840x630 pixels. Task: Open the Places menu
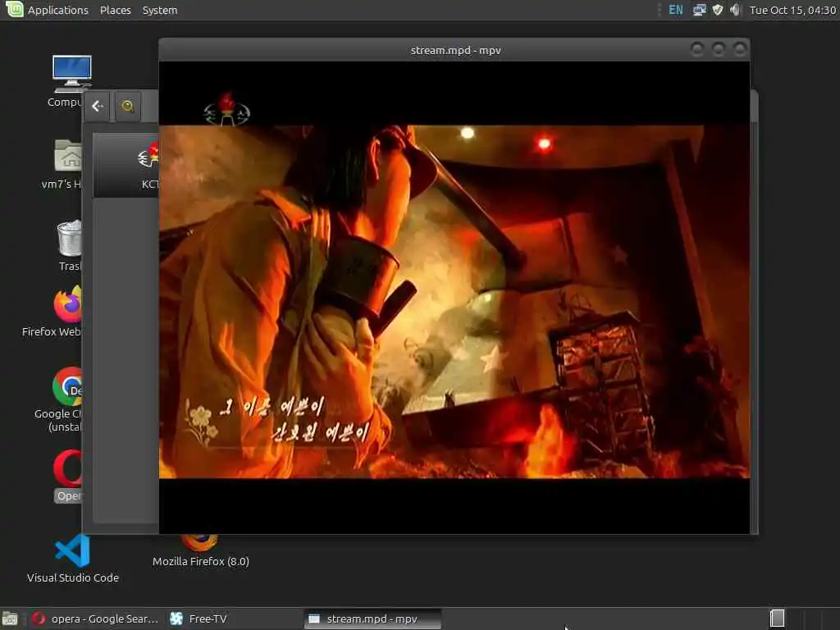(x=115, y=10)
